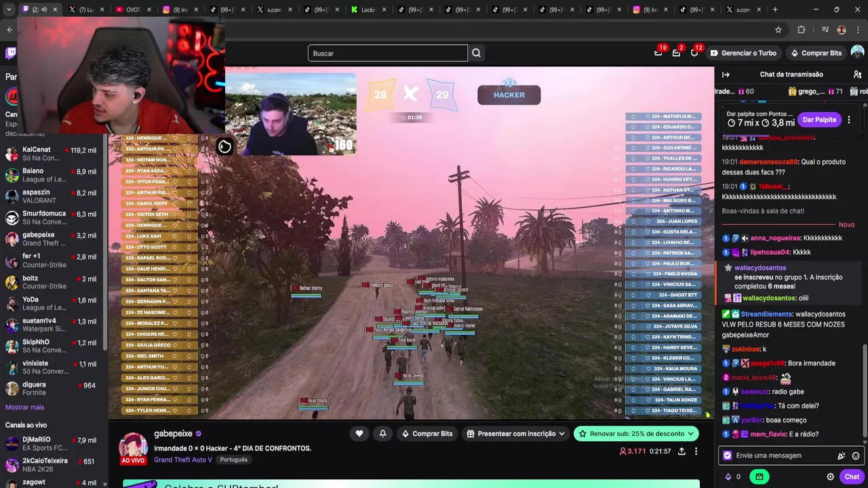The image size is (868, 488).
Task: Toggle channel notifications bell below video
Action: tap(382, 434)
